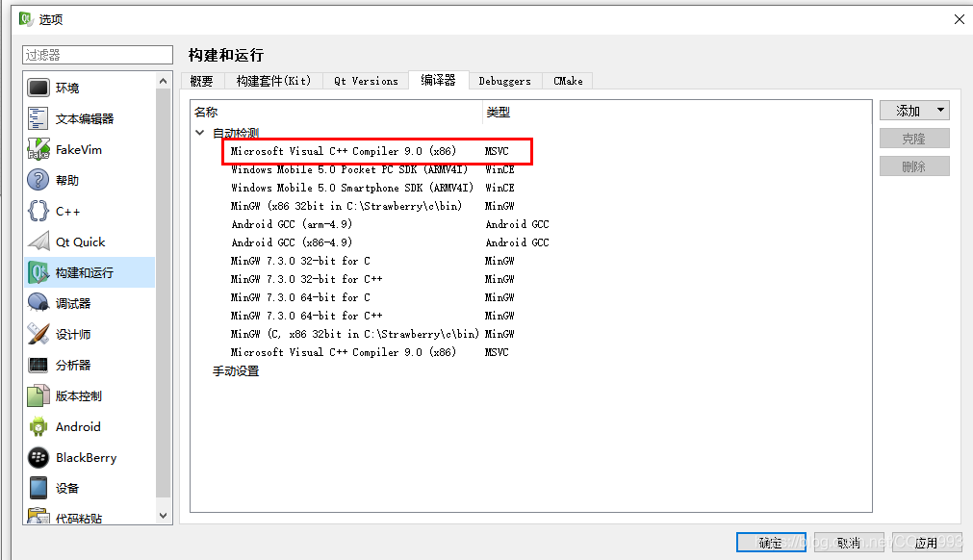Close the 选项 dialog window
The image size is (973, 560).
pos(959,19)
